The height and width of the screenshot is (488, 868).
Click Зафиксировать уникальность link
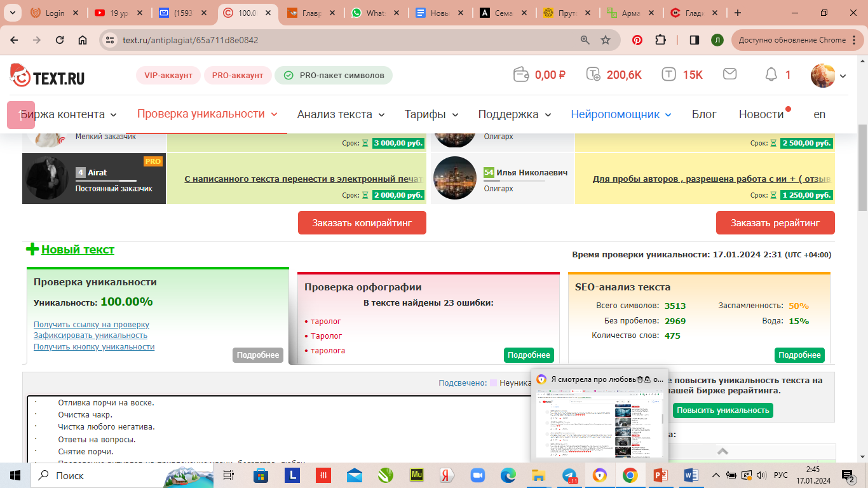pos(90,335)
